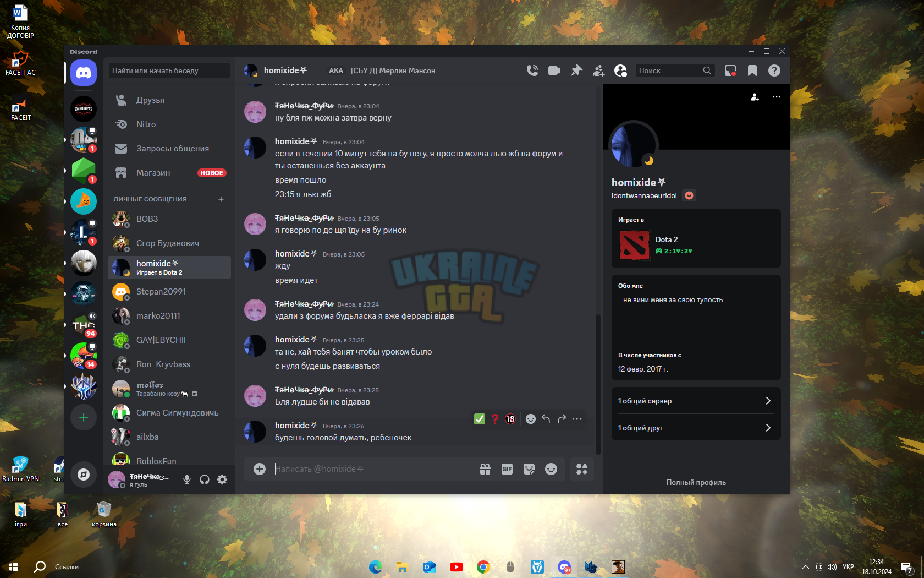This screenshot has width=924, height=578.
Task: Click the find or start conversation box
Action: [x=169, y=70]
